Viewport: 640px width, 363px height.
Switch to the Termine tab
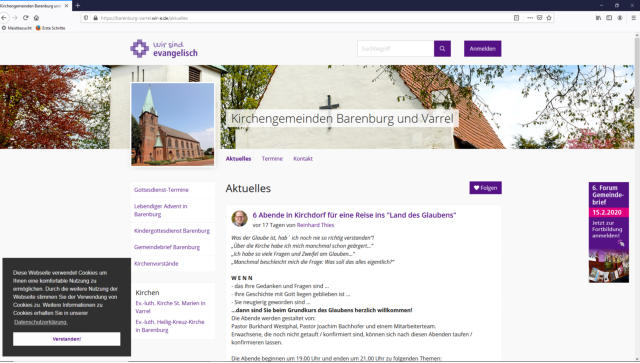tap(272, 158)
